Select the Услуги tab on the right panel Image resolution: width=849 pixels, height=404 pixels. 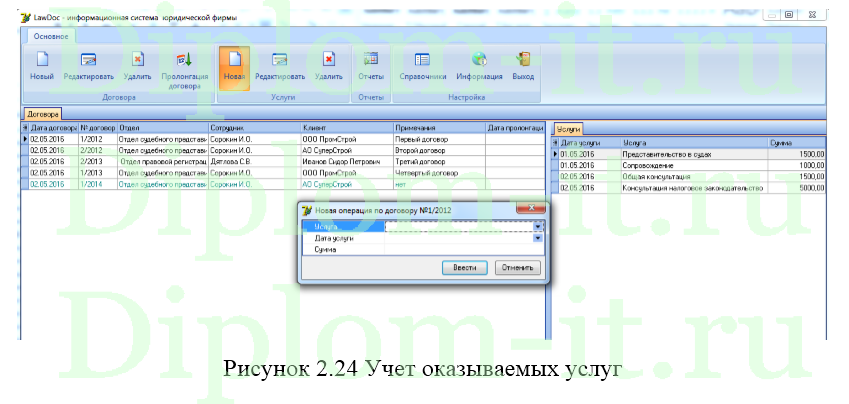click(568, 129)
